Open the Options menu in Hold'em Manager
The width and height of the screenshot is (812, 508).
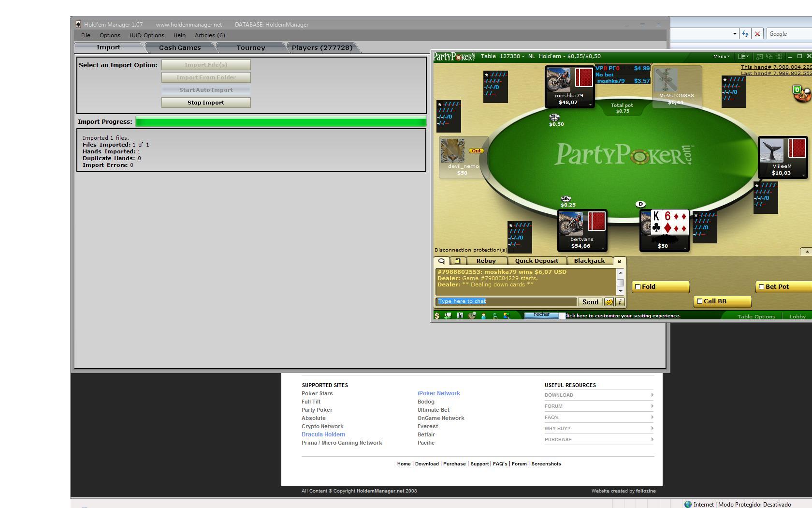110,35
